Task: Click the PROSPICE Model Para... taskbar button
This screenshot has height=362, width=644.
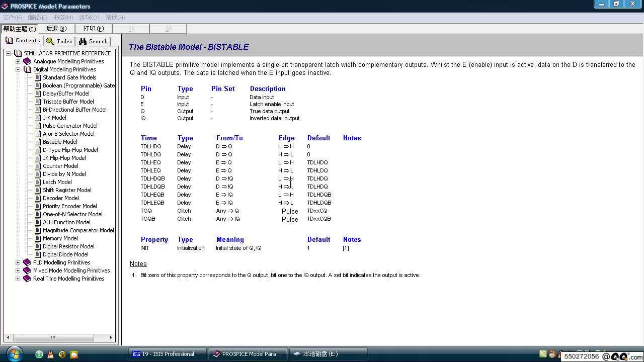Action: [249, 354]
